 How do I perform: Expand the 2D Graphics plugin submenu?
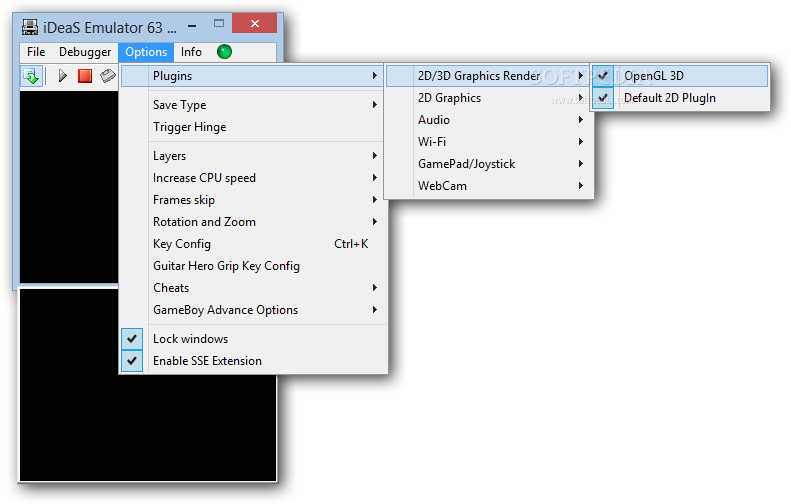tap(488, 98)
